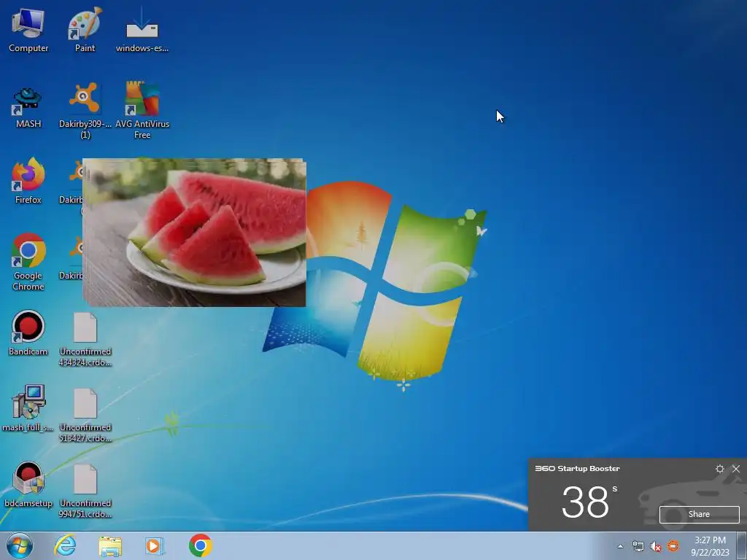The height and width of the screenshot is (560, 747).
Task: Show hidden system tray icons
Action: pos(620,546)
